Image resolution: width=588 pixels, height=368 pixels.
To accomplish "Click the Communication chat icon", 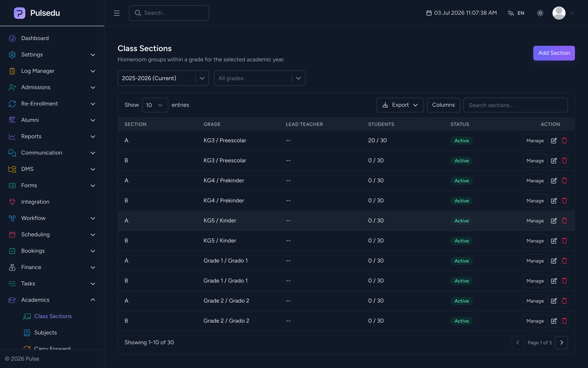I will tap(12, 153).
